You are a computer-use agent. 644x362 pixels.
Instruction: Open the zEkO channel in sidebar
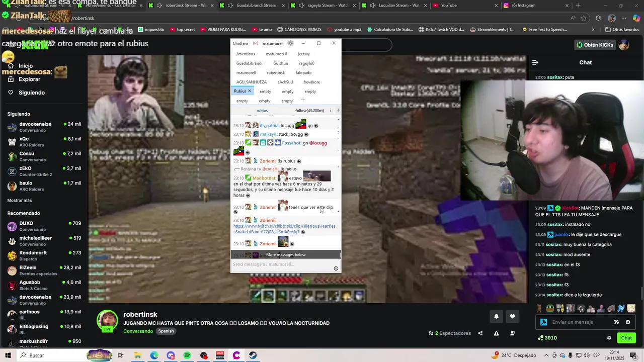click(x=44, y=171)
